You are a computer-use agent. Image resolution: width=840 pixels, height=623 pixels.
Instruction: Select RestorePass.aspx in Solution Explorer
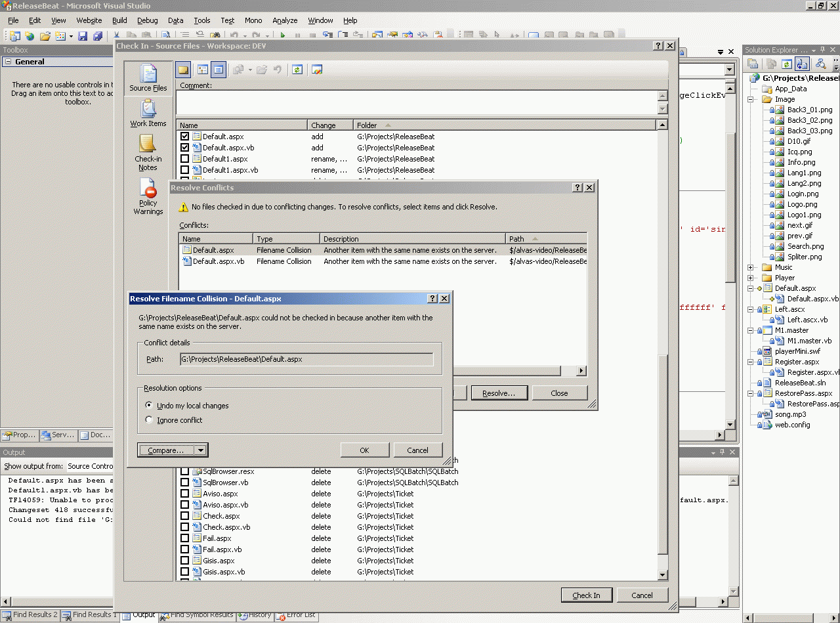[x=803, y=393]
